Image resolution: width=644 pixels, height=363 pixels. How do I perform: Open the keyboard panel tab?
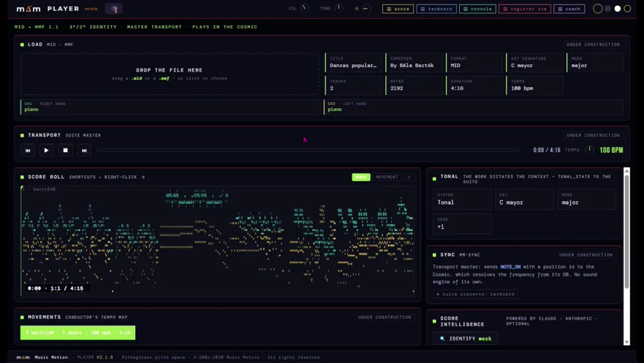[436, 8]
